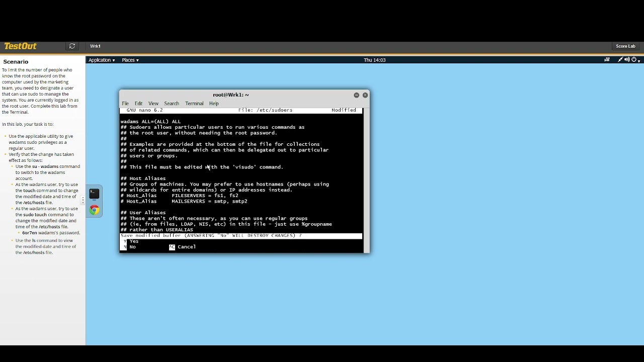This screenshot has height=362, width=644.
Task: Expand the system menu arrow
Action: (x=639, y=60)
